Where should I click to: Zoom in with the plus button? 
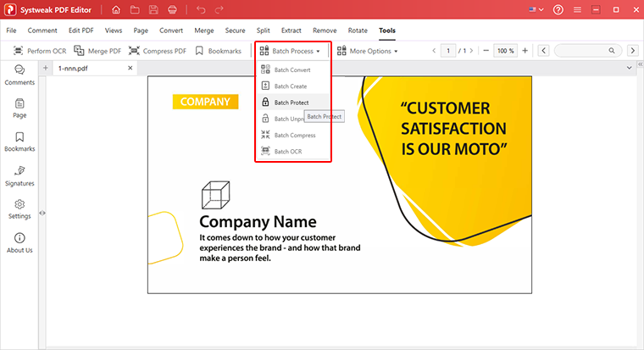click(525, 51)
